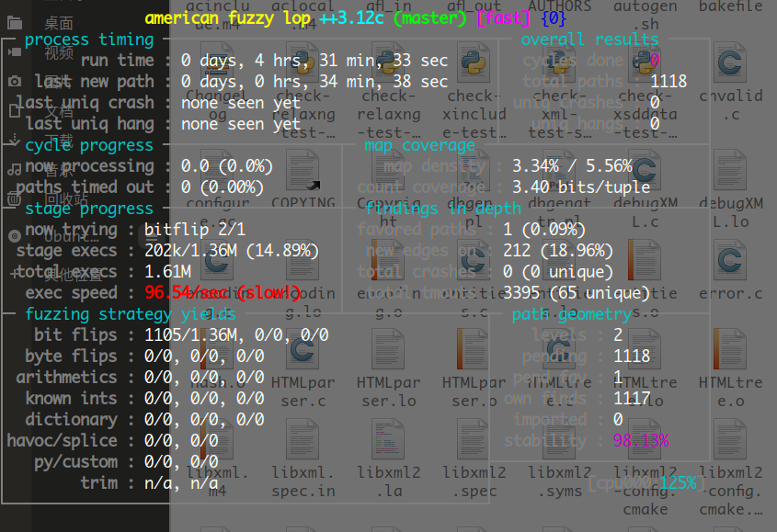This screenshot has width=777, height=532.
Task: Open Downloads (下载) in the sidebar
Action: tap(59, 141)
